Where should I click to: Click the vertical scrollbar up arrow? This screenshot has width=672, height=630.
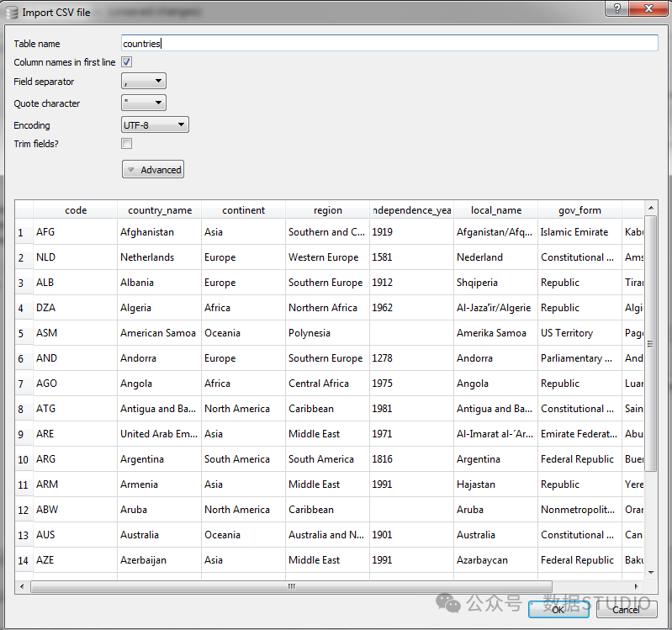(651, 208)
